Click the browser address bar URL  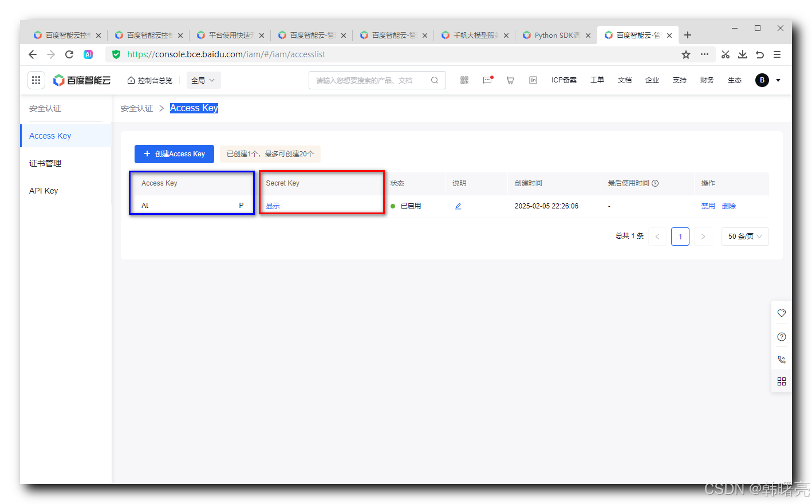pos(226,54)
